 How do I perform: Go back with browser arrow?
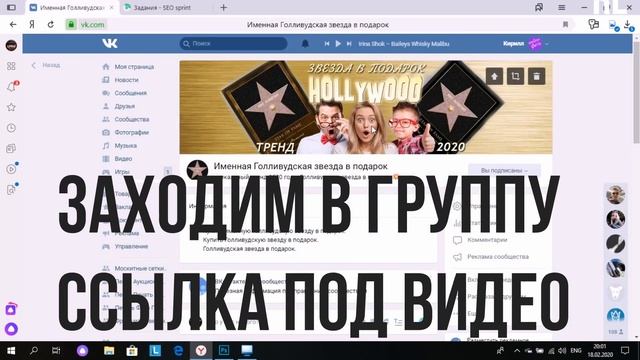pos(13,24)
